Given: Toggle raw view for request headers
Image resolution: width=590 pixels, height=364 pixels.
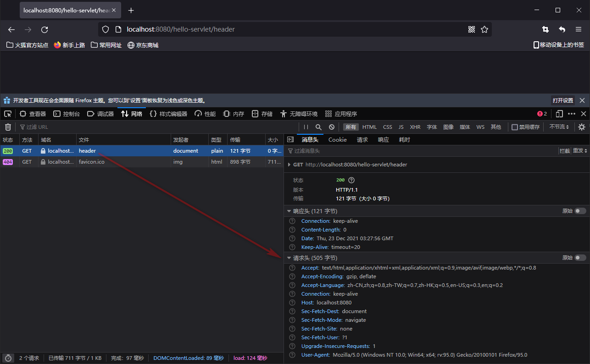Looking at the screenshot, I should pos(580,258).
